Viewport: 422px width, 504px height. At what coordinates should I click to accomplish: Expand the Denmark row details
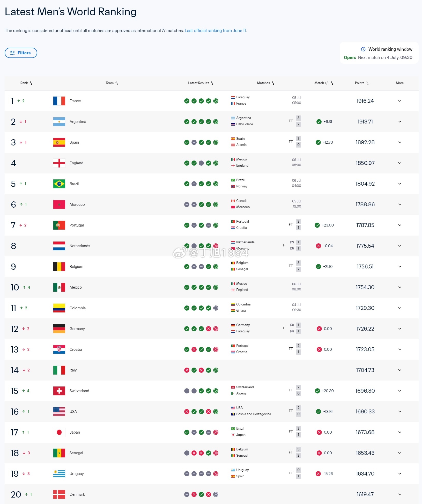point(400,494)
